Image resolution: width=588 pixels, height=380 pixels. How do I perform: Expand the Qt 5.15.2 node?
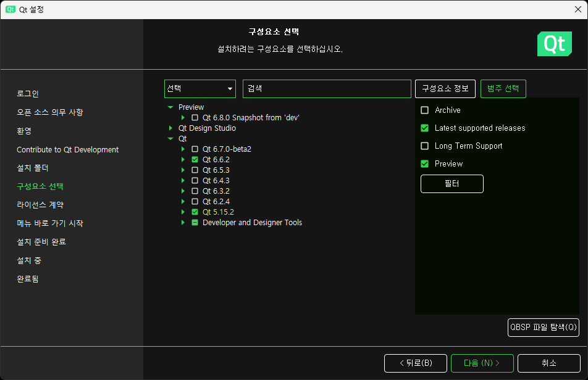coord(183,212)
